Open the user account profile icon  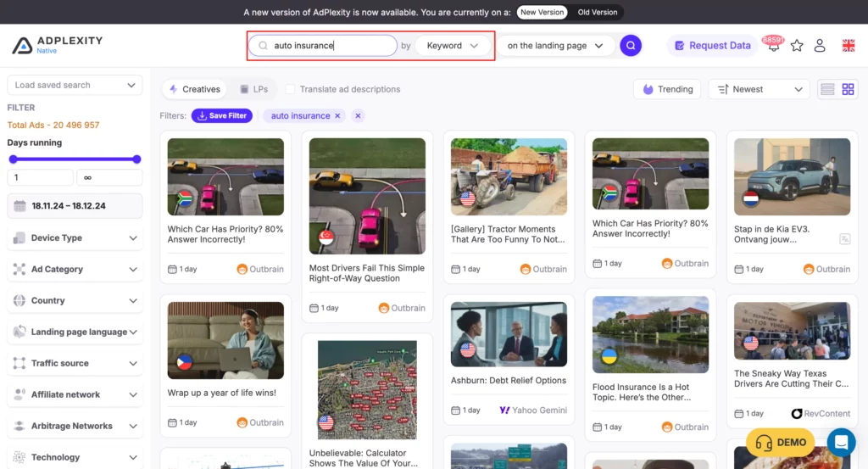(x=820, y=46)
